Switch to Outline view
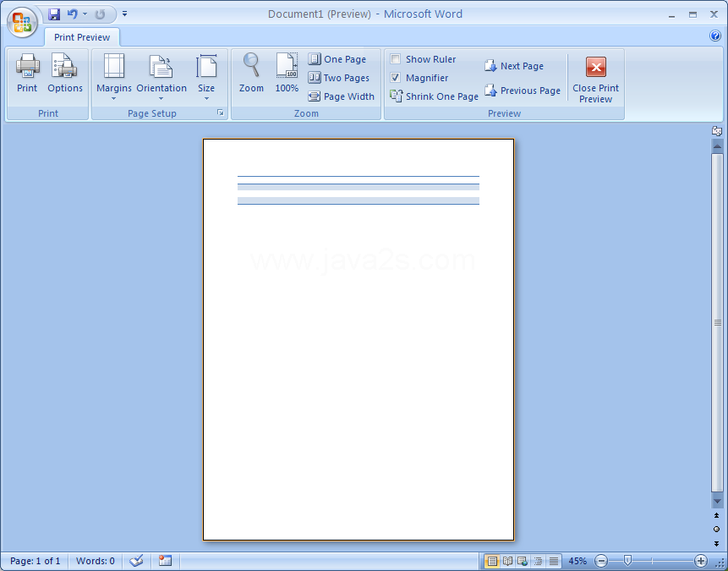 point(538,561)
